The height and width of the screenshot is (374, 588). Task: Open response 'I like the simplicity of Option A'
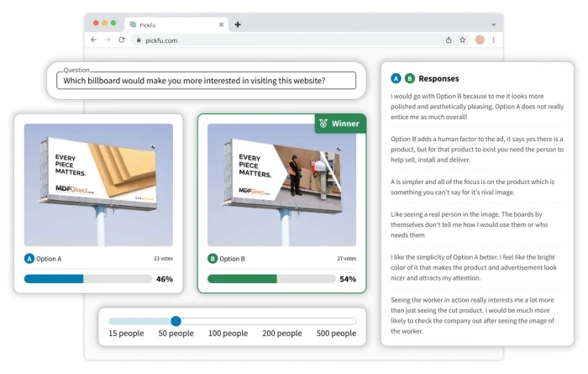[474, 267]
